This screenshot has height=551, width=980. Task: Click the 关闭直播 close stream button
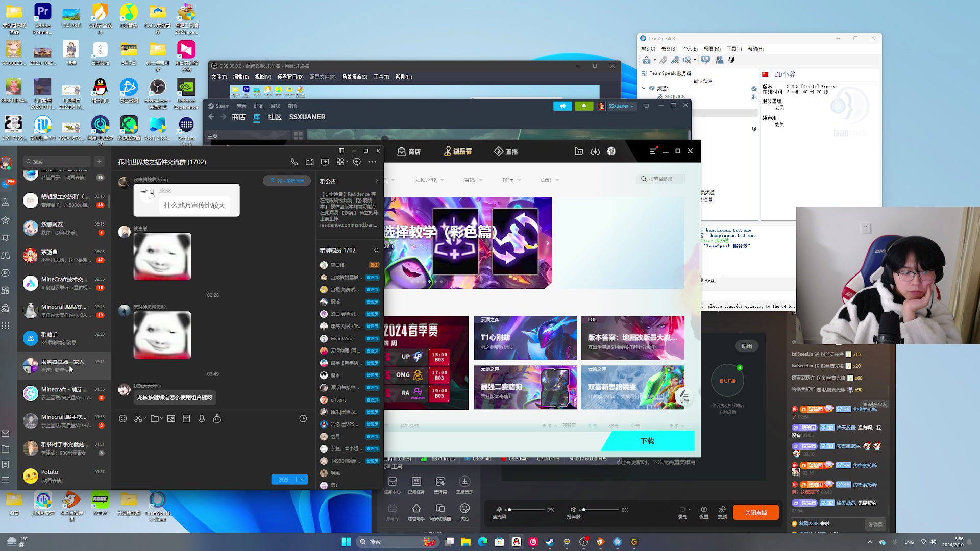(756, 513)
